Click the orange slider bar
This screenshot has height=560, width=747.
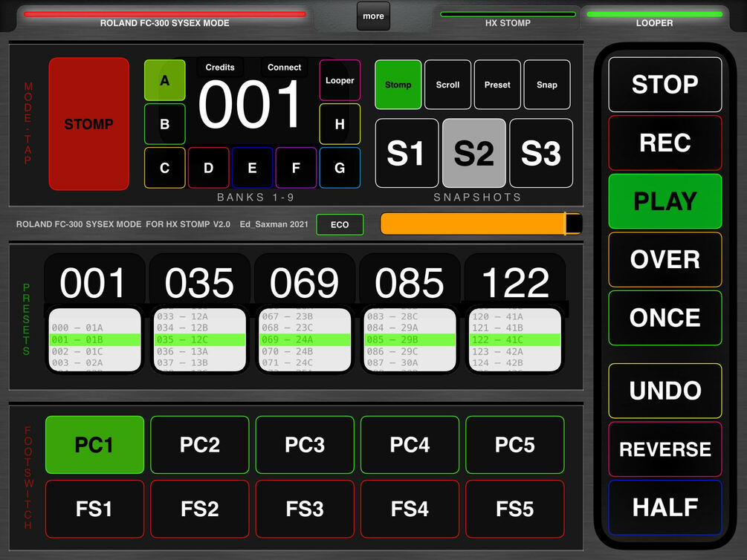coord(481,224)
